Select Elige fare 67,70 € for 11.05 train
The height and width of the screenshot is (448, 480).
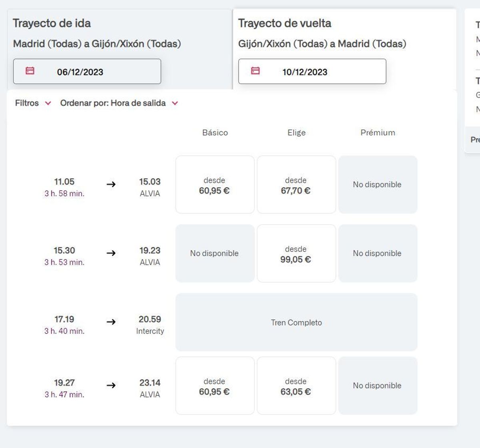(x=296, y=185)
